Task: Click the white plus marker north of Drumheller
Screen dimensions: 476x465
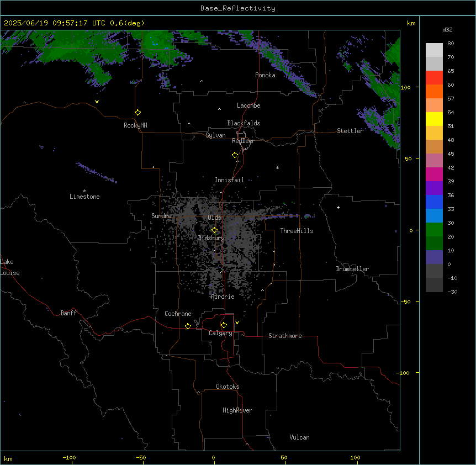Action: [x=338, y=207]
